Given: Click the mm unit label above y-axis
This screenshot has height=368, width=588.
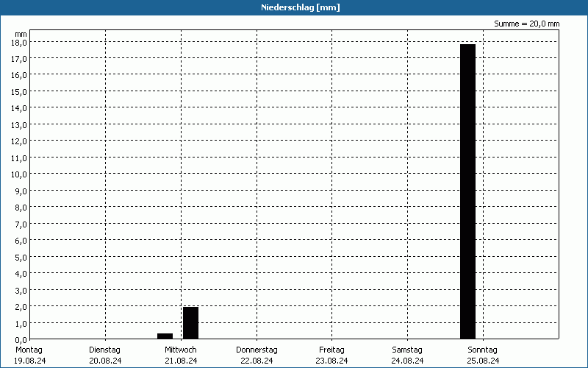Looking at the screenshot, I should point(21,34).
